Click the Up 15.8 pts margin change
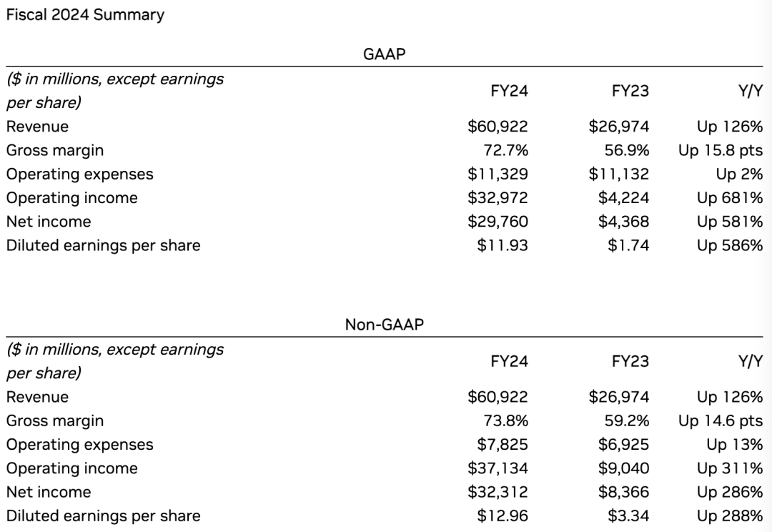Viewport: 772px width, 532px height. click(x=721, y=150)
